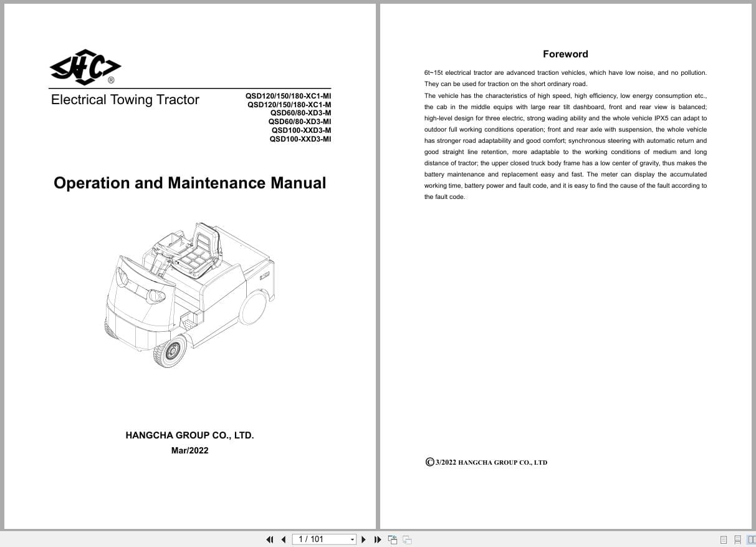Switch to single page layout
The image size is (756, 547).
click(724, 539)
